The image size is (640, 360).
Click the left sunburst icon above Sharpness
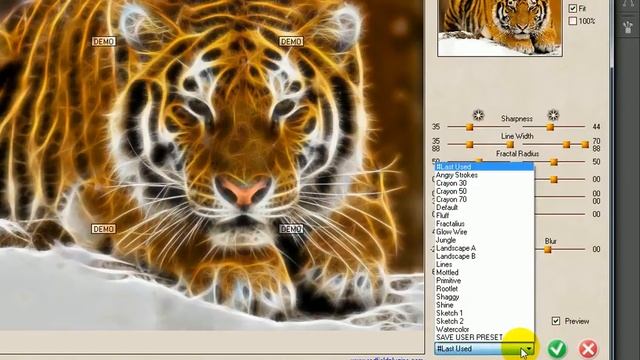coord(478,115)
